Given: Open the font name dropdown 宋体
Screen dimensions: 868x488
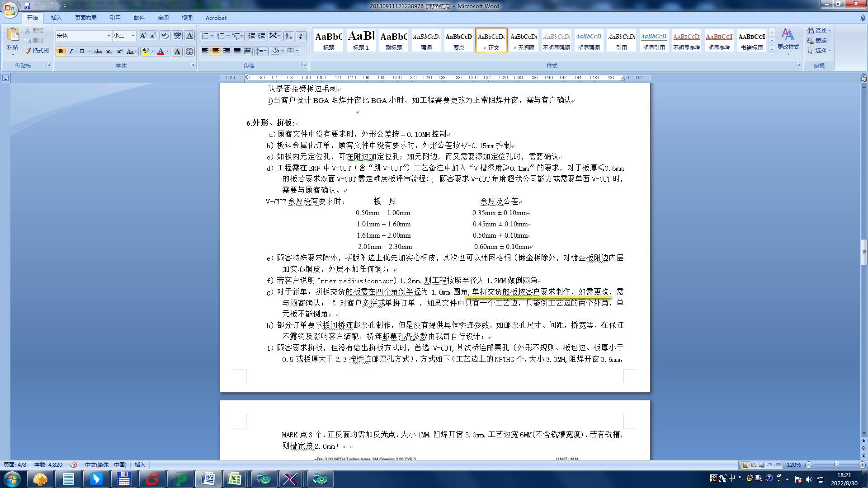Looking at the screenshot, I should tap(108, 36).
